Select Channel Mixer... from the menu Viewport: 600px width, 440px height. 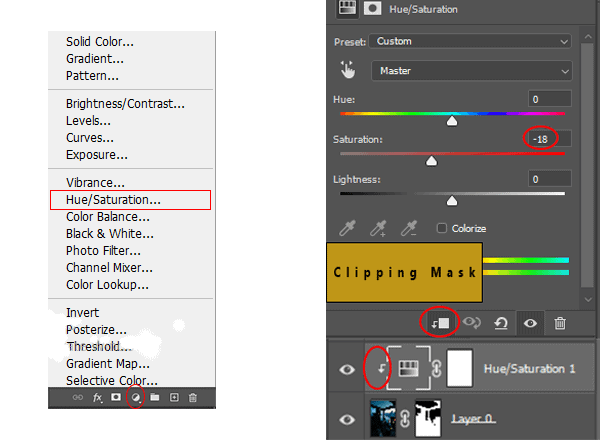(x=109, y=268)
